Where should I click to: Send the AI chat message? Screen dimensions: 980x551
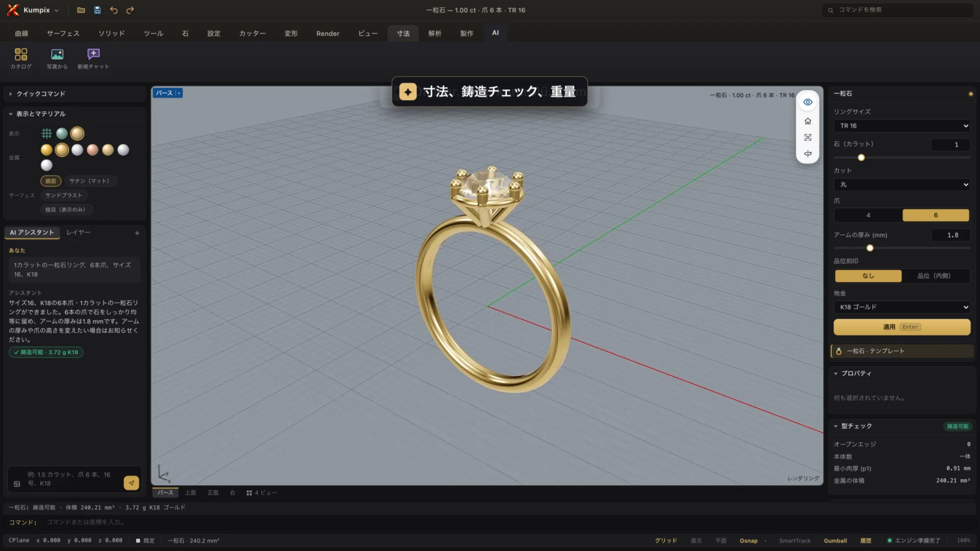[131, 483]
